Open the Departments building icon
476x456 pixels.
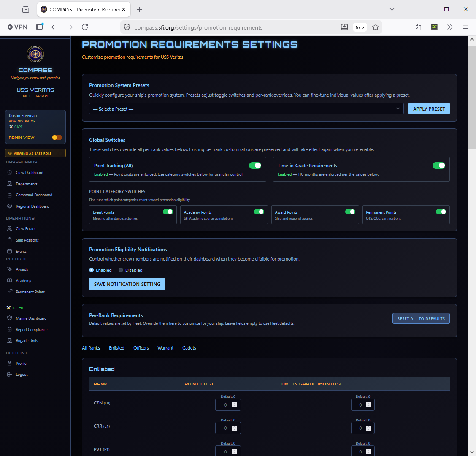pos(10,184)
